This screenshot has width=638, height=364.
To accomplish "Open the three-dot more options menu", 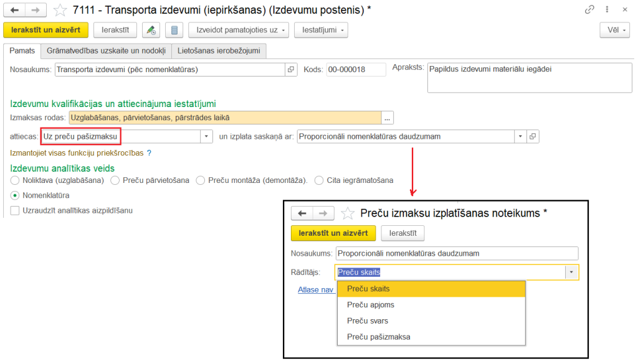I will (607, 9).
